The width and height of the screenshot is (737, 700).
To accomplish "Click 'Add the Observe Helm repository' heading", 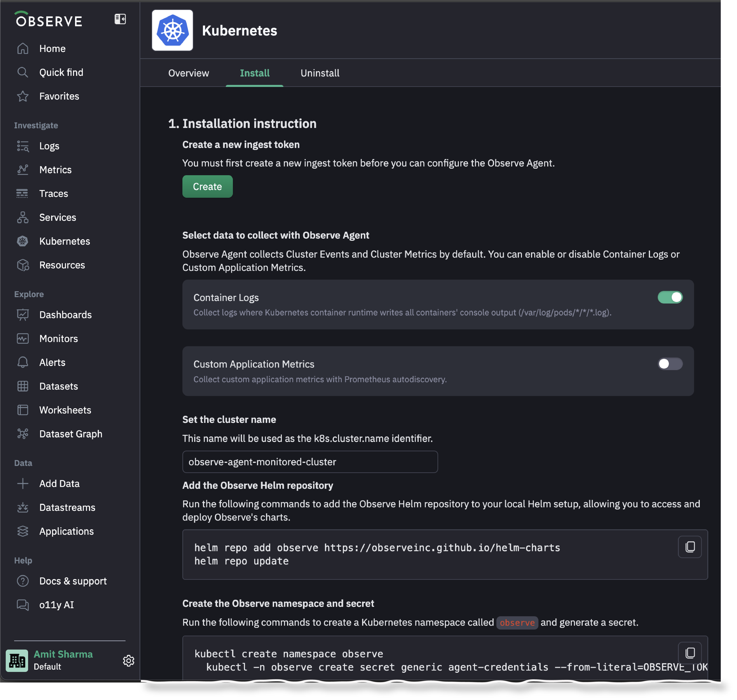I will point(258,486).
